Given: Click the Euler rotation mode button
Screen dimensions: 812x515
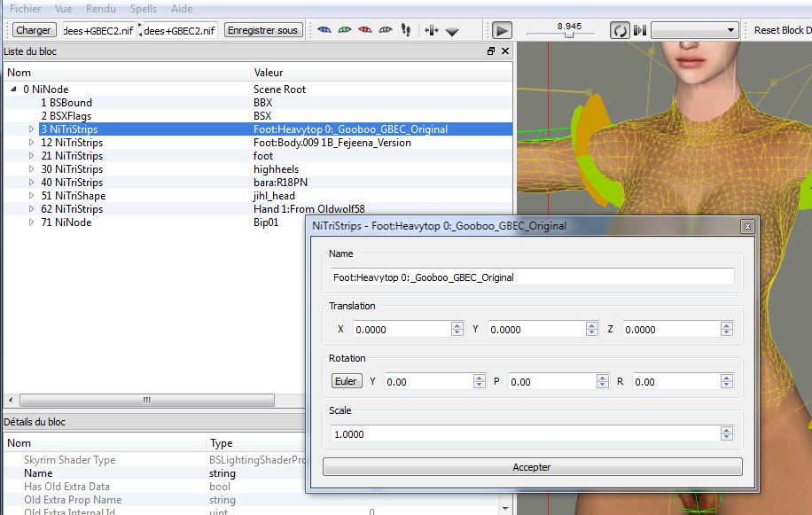Looking at the screenshot, I should (346, 381).
